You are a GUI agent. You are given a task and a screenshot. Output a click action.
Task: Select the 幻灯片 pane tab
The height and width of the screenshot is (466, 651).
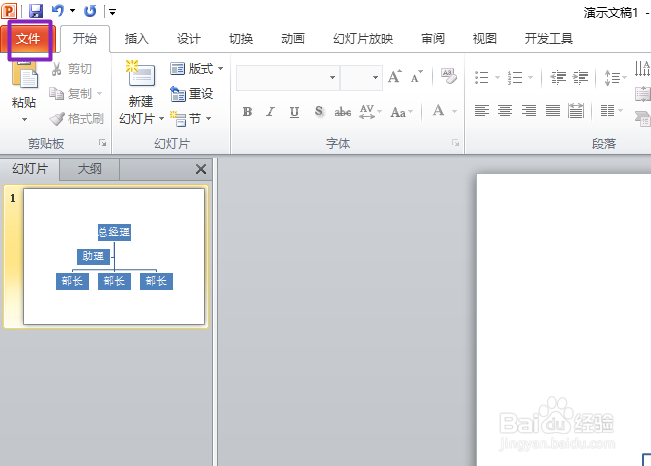point(30,169)
